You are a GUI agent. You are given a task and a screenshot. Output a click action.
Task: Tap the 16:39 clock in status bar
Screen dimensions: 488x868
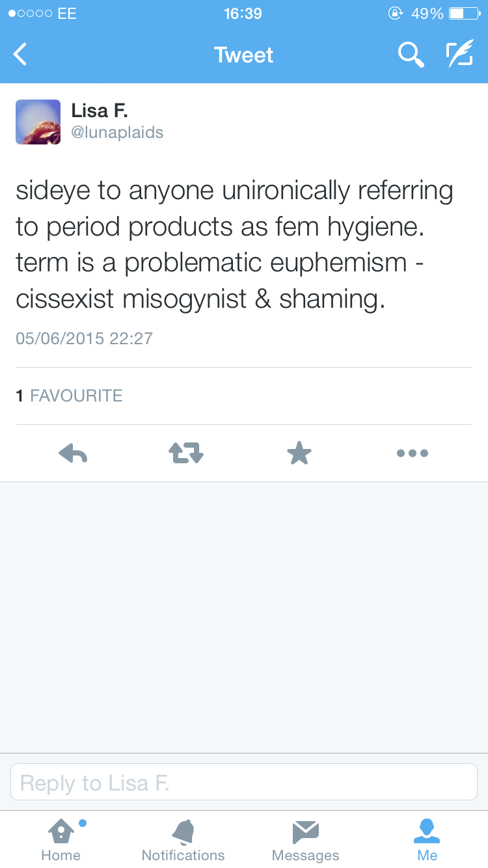click(243, 14)
